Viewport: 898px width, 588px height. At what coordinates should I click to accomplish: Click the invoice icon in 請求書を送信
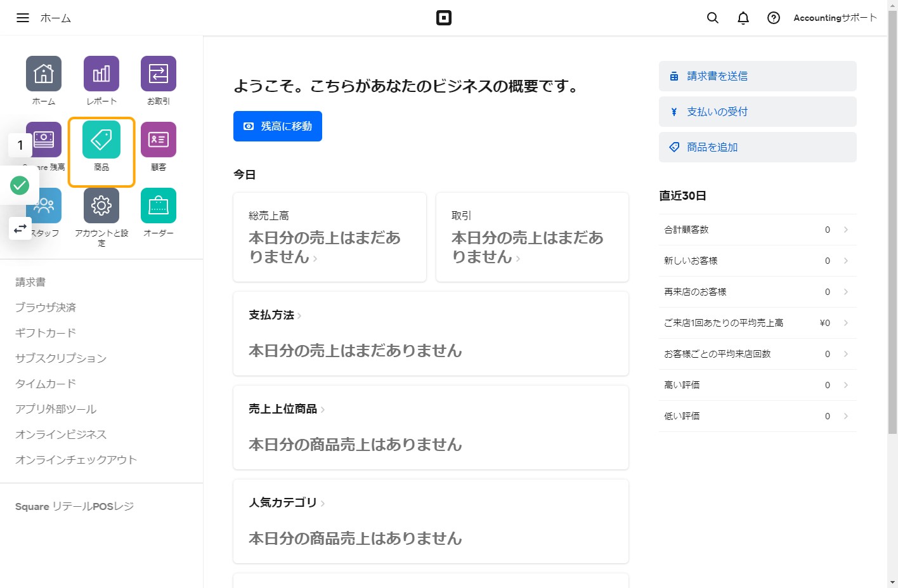pyautogui.click(x=674, y=76)
